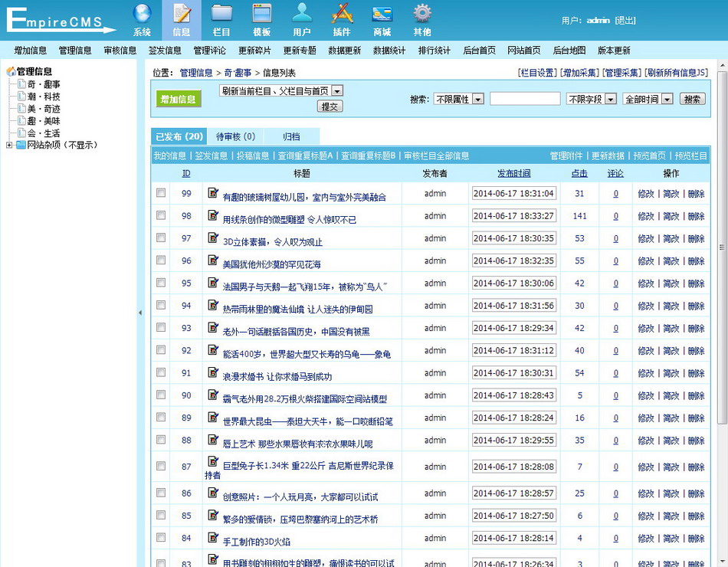The width and height of the screenshot is (728, 567).
Task: Click the edit icon beside article 99 title
Action: click(213, 194)
